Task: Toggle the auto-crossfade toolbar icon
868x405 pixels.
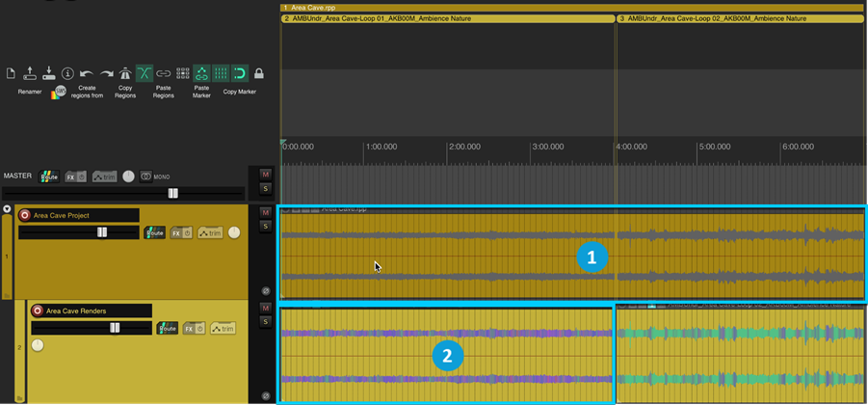Action: coord(145,73)
